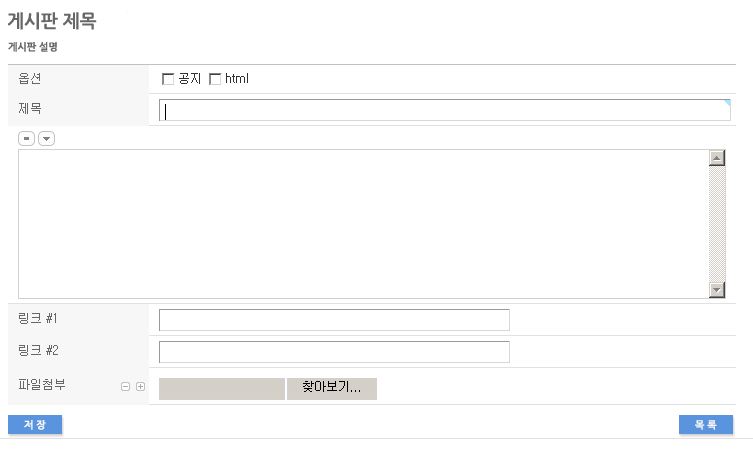Focus the 제목 (title) input field
This screenshot has width=753, height=450.
coord(444,110)
